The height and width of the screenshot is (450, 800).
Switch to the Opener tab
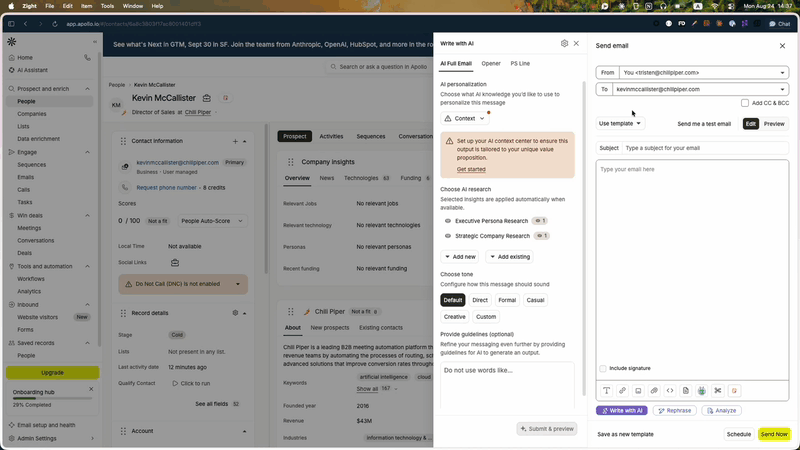[x=491, y=64]
